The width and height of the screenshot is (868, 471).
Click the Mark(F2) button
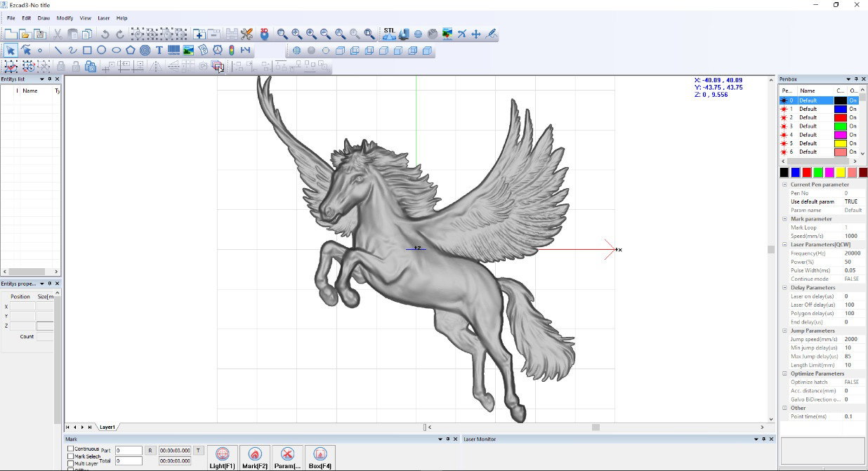pos(255,458)
